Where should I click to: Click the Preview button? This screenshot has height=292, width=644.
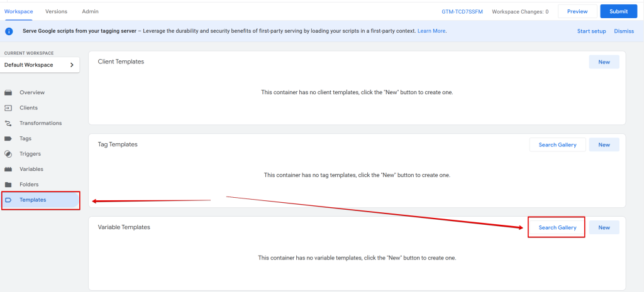tap(577, 11)
